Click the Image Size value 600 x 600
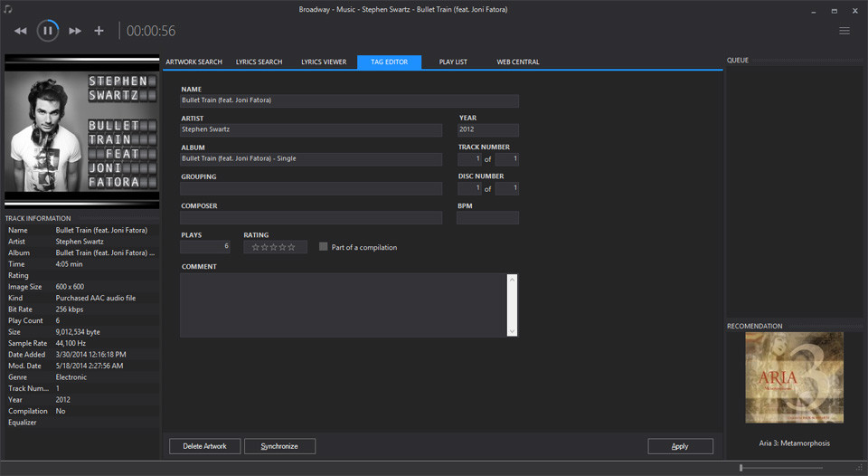The width and height of the screenshot is (868, 476). pyautogui.click(x=70, y=287)
